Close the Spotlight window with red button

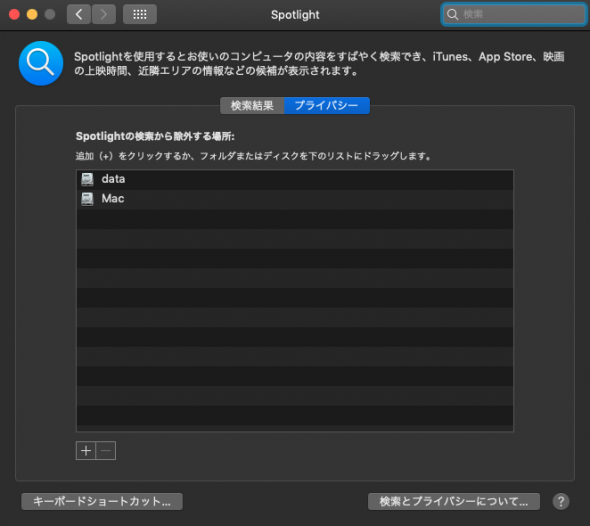pyautogui.click(x=14, y=14)
